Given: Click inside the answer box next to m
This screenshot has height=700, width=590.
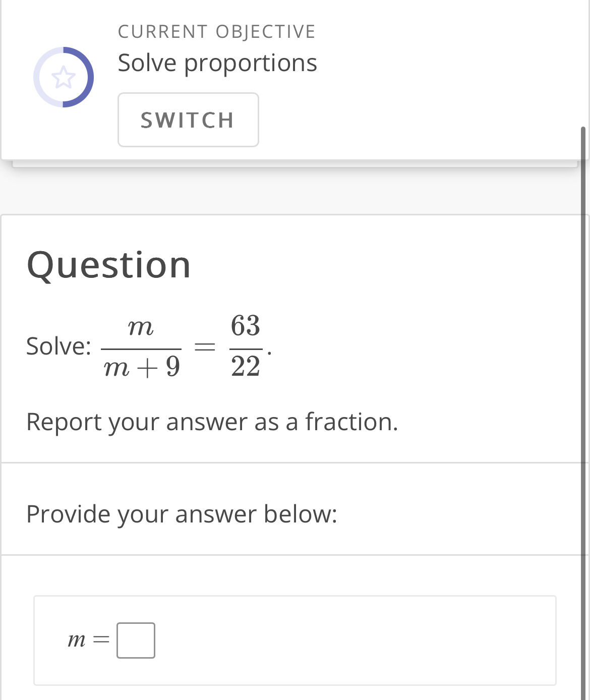Looking at the screenshot, I should (135, 640).
